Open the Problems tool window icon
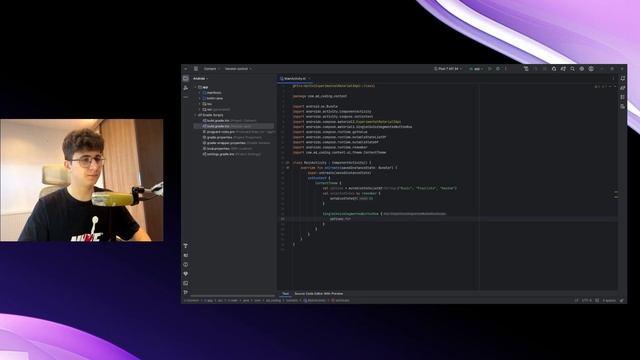The image size is (640, 360). pos(186,264)
